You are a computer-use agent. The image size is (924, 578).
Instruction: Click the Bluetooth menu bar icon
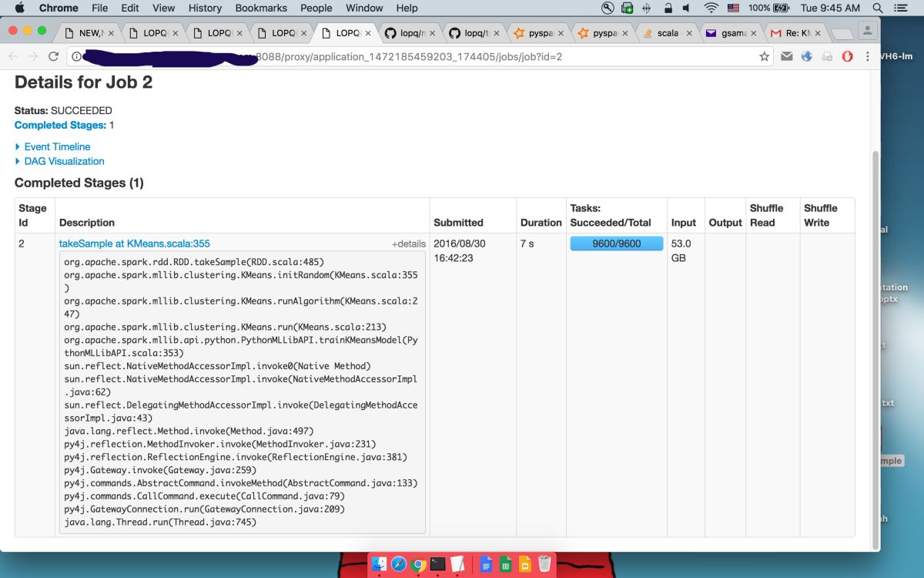pos(647,8)
